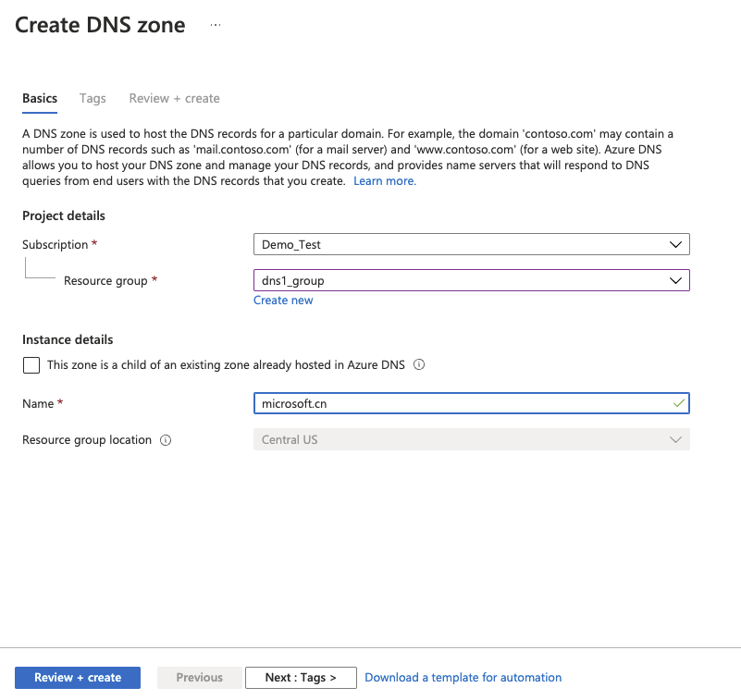
Task: Enable the child of existing zone checkbox
Action: [x=31, y=365]
